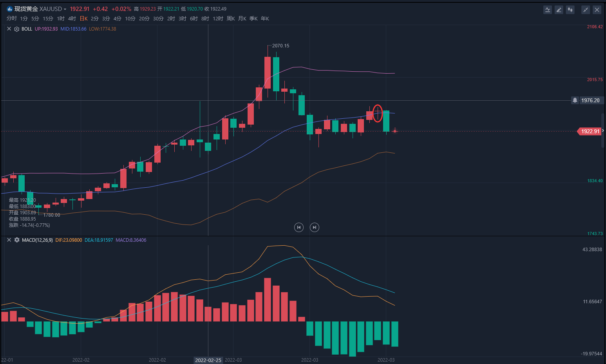The height and width of the screenshot is (364, 606).
Task: Switch to 12时 timeframe
Action: tap(218, 18)
